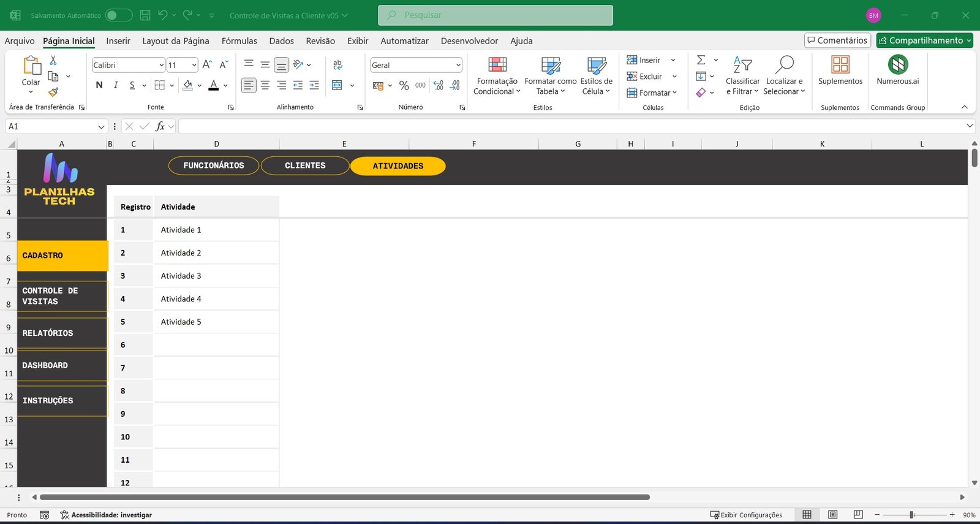Image resolution: width=980 pixels, height=524 pixels.
Task: Click Classificar e Filtrar icon
Action: tap(742, 64)
